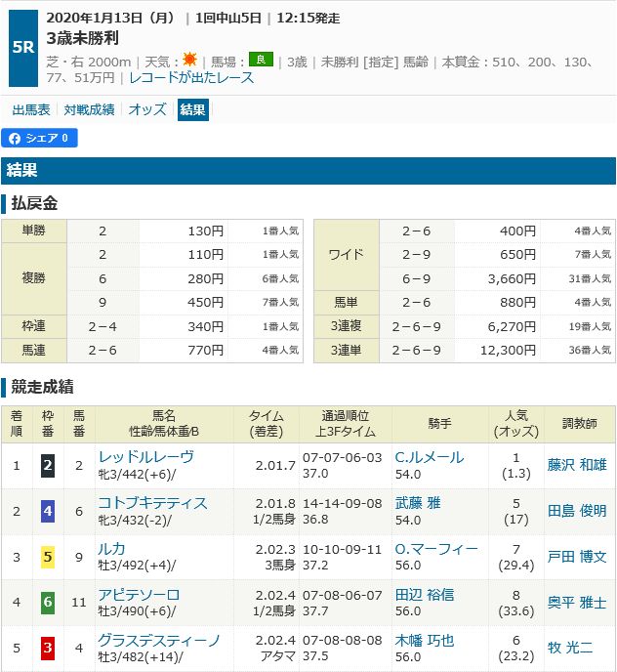
Task: Click horse name ルカ
Action: pyautogui.click(x=112, y=549)
